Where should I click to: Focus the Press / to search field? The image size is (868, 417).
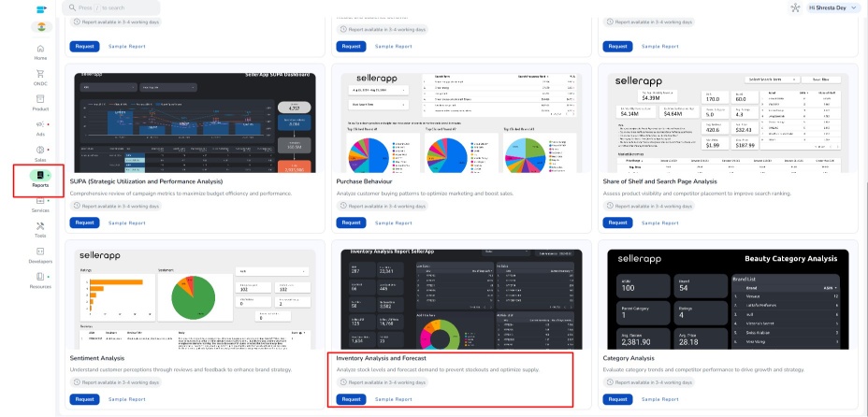coord(111,7)
